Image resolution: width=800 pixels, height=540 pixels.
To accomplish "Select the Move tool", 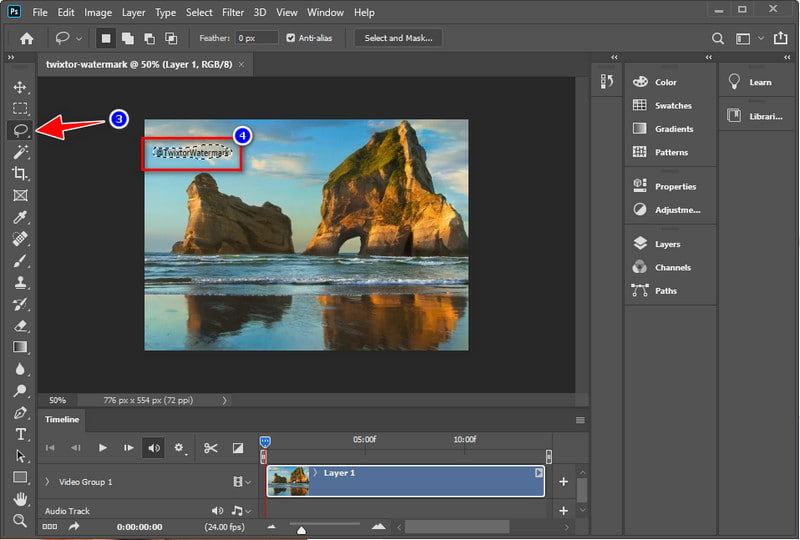I will (20, 87).
